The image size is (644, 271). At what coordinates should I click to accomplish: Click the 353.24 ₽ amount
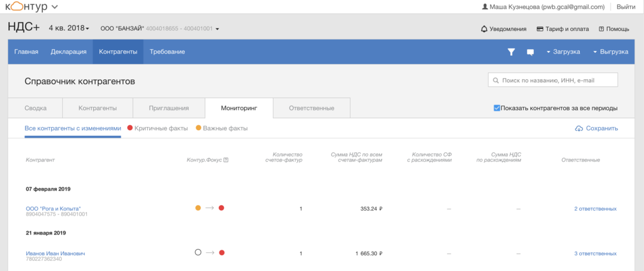pyautogui.click(x=372, y=209)
